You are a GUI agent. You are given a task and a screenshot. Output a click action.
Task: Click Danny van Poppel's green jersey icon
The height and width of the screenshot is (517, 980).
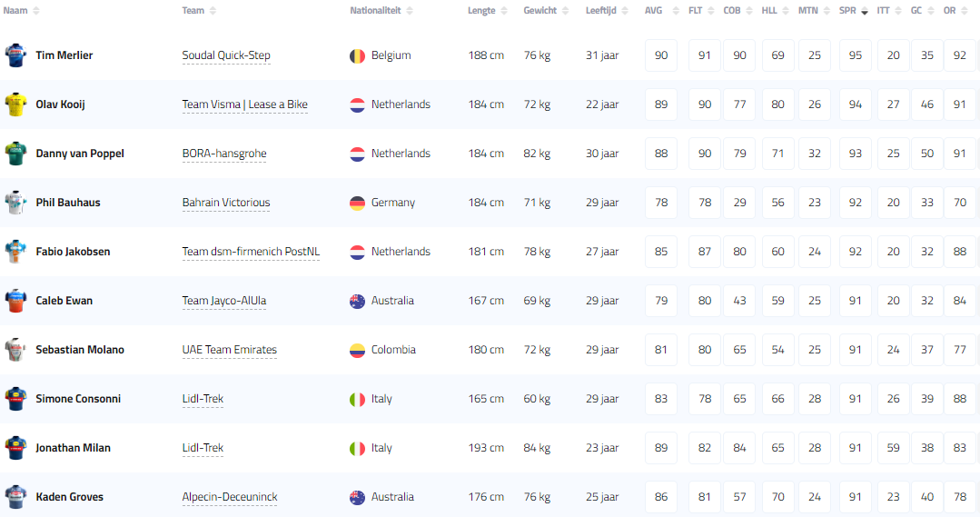pyautogui.click(x=15, y=154)
